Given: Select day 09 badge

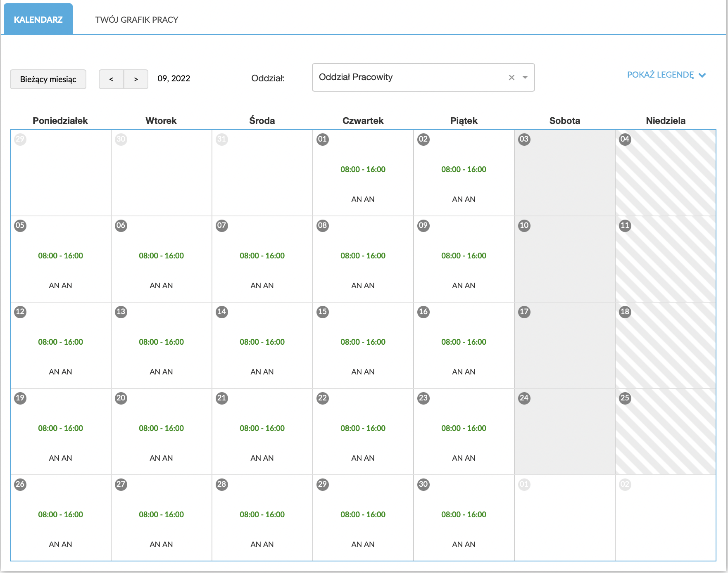Looking at the screenshot, I should coord(423,225).
